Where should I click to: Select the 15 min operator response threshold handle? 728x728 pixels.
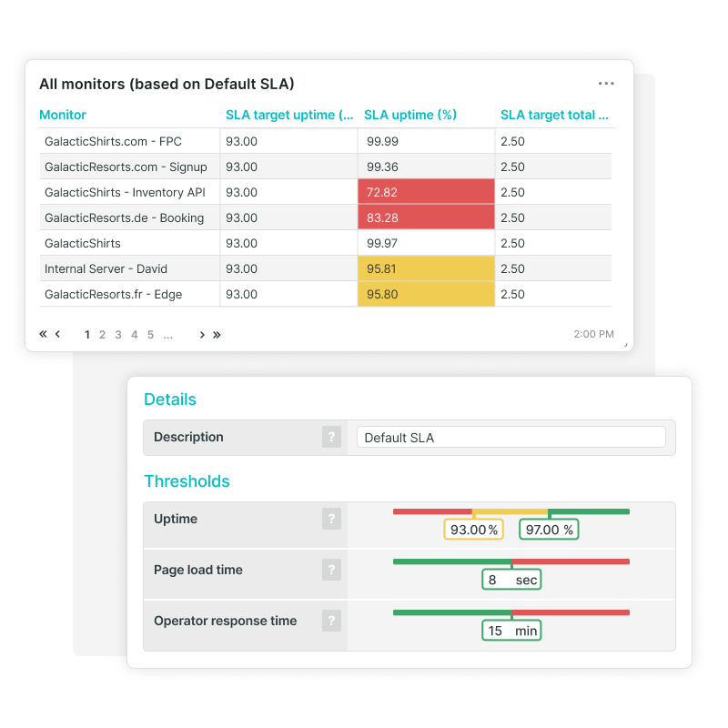tap(511, 631)
